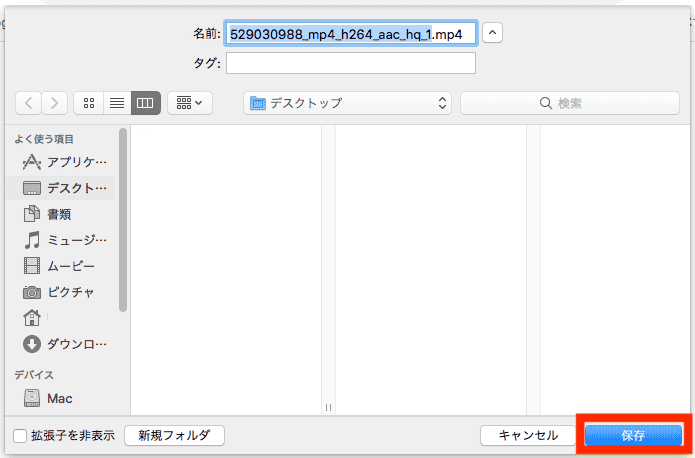
Task: Go forward with the right arrow button
Action: [55, 103]
